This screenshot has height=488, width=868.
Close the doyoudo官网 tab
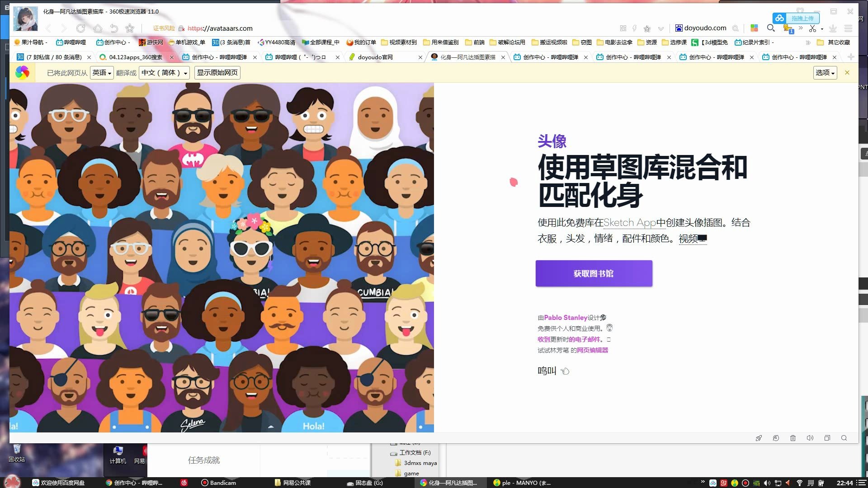[420, 57]
